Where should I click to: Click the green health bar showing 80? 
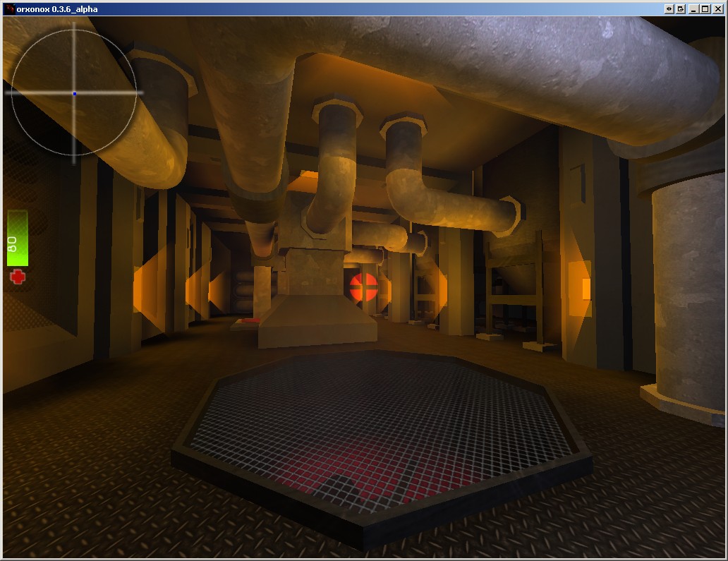[18, 239]
